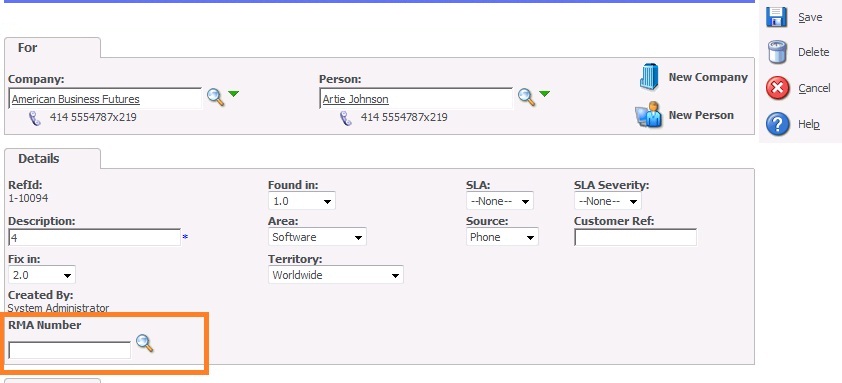The width and height of the screenshot is (842, 383).
Task: Click the Person phone number 414 5554787x219
Action: click(404, 117)
